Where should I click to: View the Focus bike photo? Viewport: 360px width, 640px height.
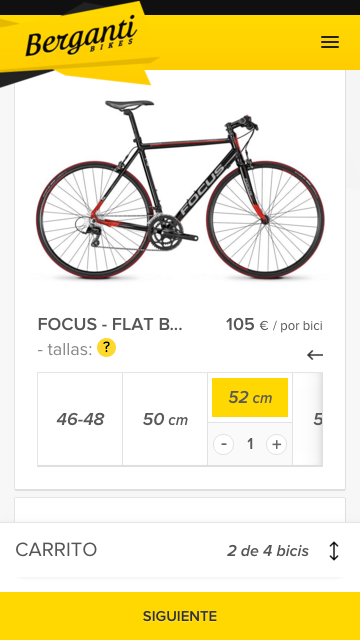180,190
